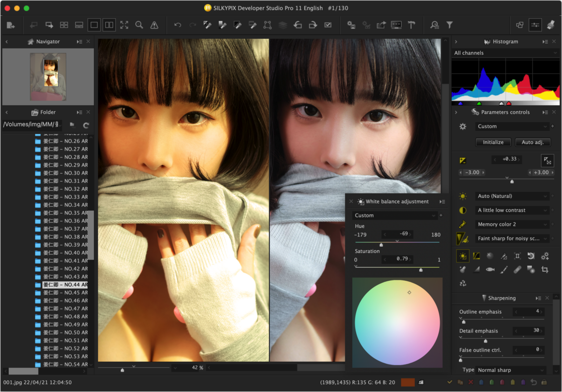Click the folder path input field
562x392 pixels.
[32, 125]
